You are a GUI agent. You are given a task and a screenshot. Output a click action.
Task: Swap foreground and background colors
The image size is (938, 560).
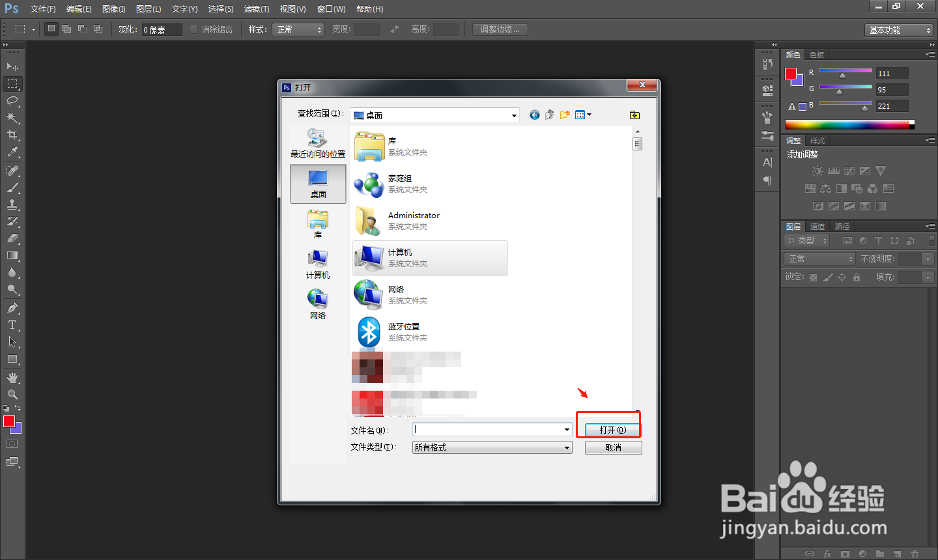click(18, 408)
